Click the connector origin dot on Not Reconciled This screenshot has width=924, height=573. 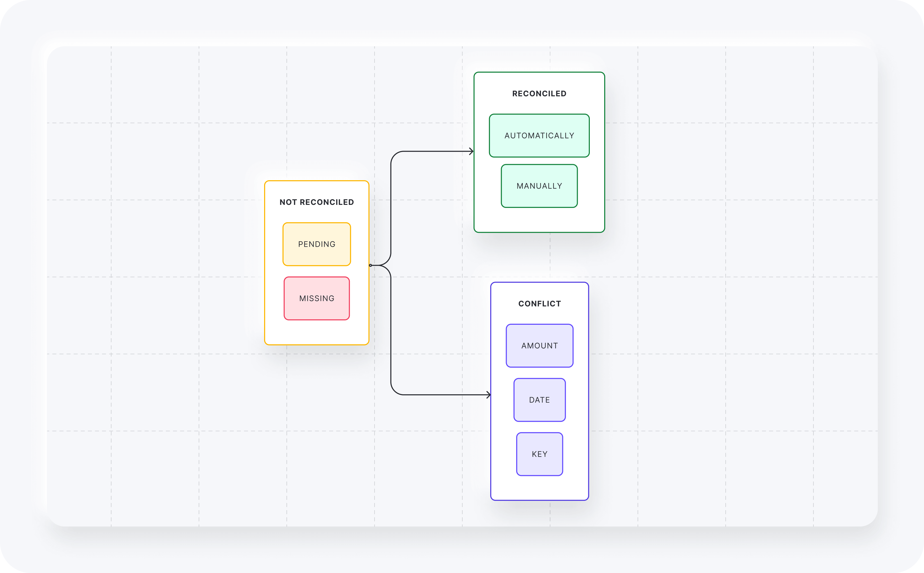coord(371,265)
